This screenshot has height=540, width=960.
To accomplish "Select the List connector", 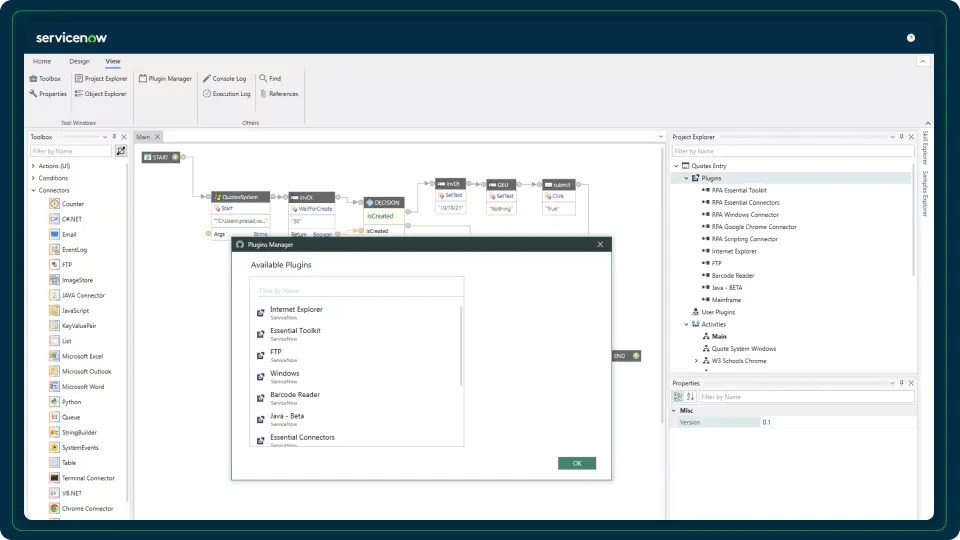I will (x=61, y=341).
